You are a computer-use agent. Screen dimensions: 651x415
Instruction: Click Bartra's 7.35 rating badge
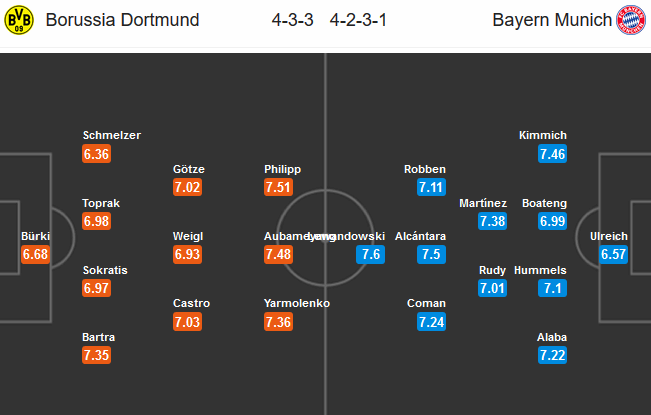[x=96, y=355]
